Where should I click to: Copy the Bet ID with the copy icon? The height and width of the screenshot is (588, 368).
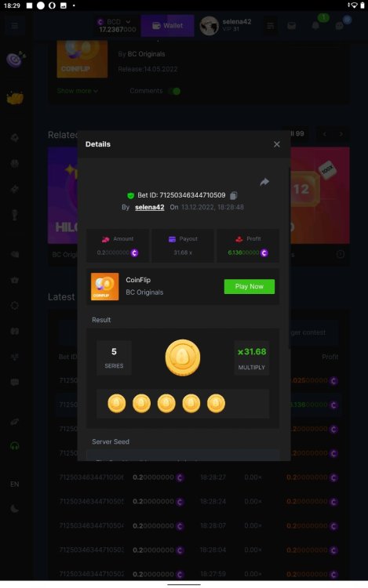pyautogui.click(x=233, y=195)
